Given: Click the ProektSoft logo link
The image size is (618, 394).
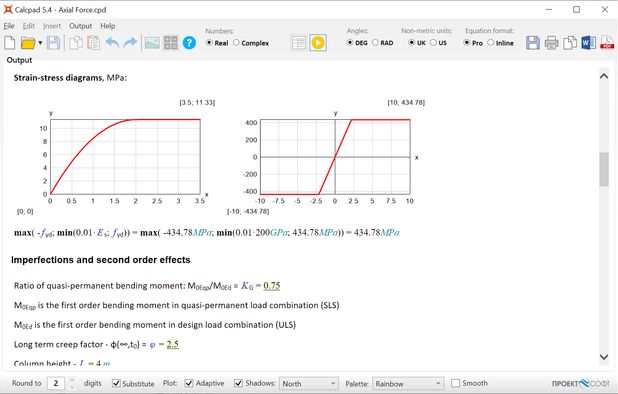Looking at the screenshot, I should click(581, 383).
